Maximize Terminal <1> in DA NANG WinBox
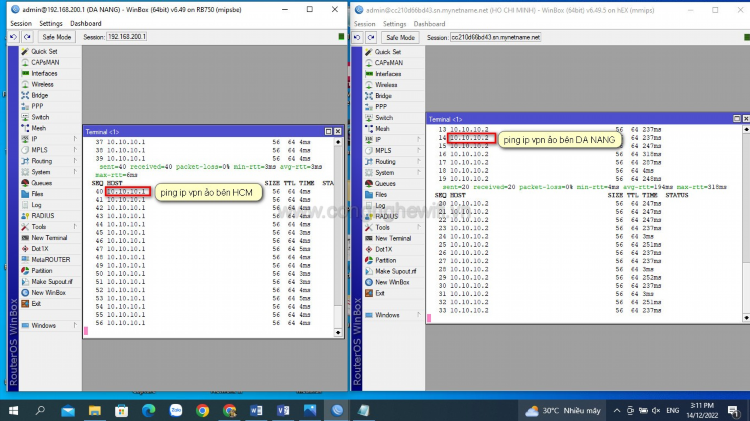The height and width of the screenshot is (421, 750). (x=329, y=131)
